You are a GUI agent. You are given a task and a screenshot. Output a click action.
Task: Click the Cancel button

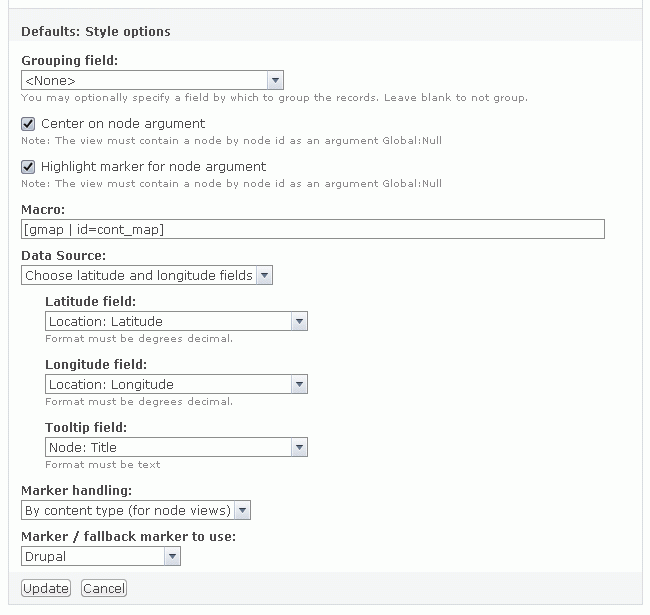pyautogui.click(x=104, y=588)
